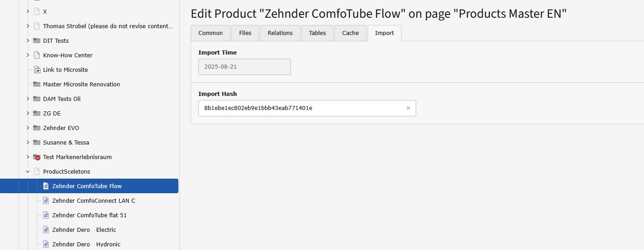Expand the Zehnder EVO tree node

[28, 128]
